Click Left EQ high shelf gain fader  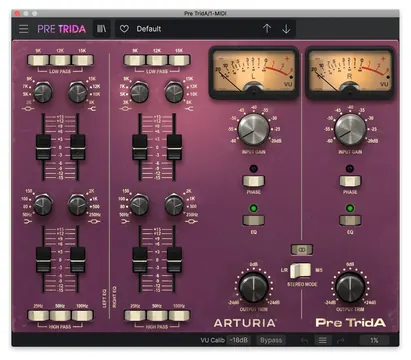[78, 147]
